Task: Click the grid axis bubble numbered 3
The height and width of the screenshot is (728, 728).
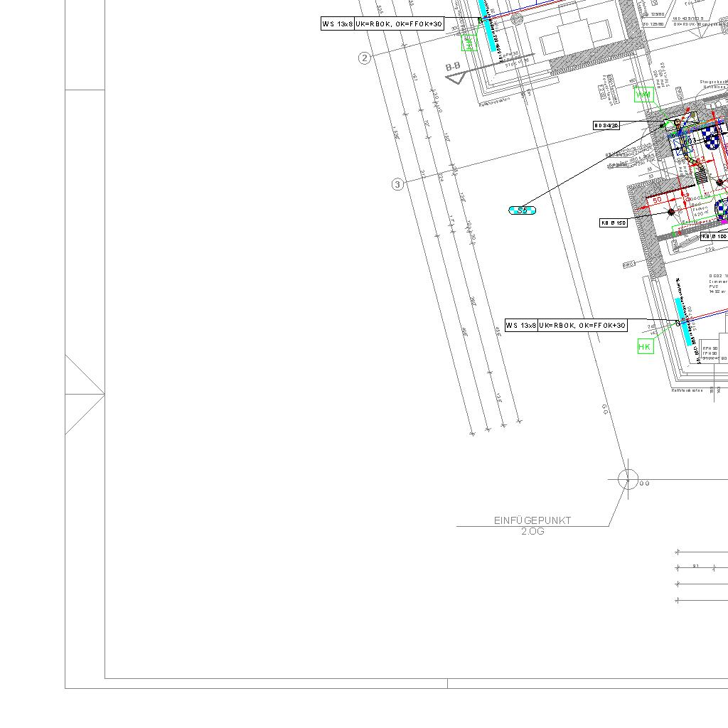Action: click(397, 184)
